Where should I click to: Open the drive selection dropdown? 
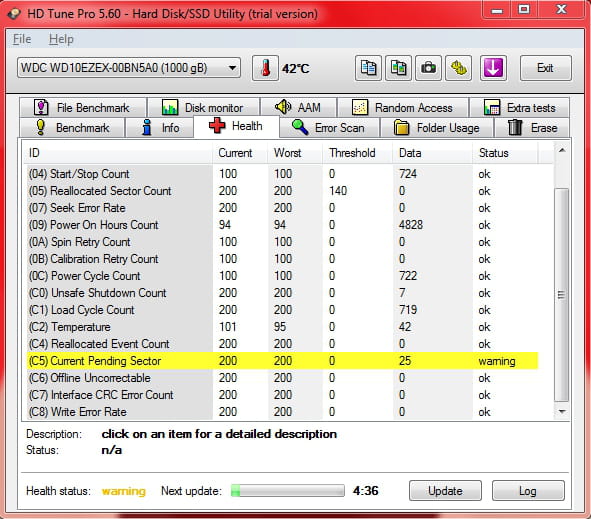pos(129,68)
